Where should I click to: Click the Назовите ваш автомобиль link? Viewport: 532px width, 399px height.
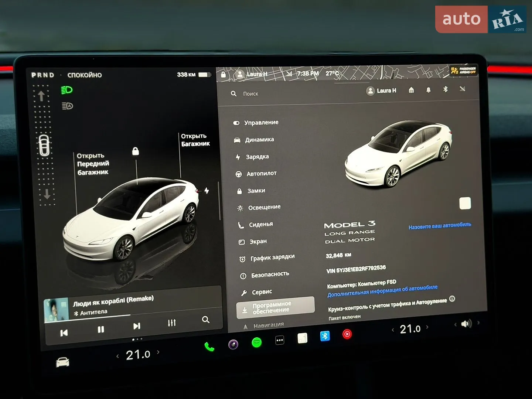tap(440, 226)
